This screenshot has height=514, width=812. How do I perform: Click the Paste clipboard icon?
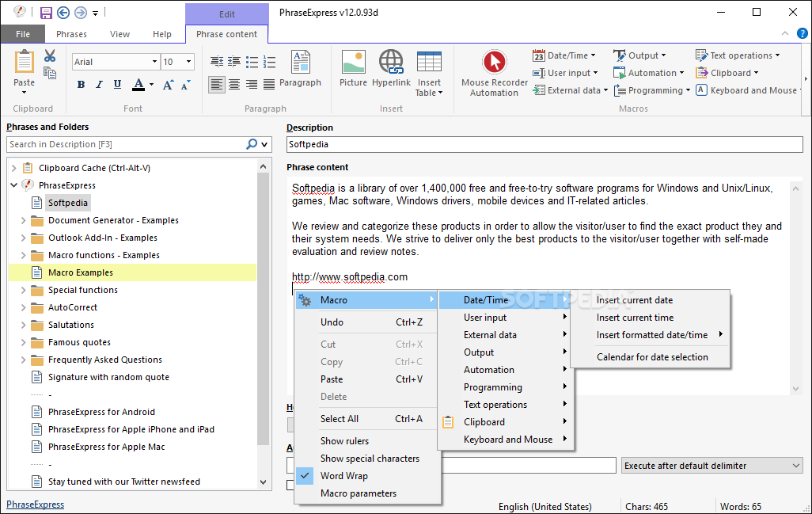(24, 63)
